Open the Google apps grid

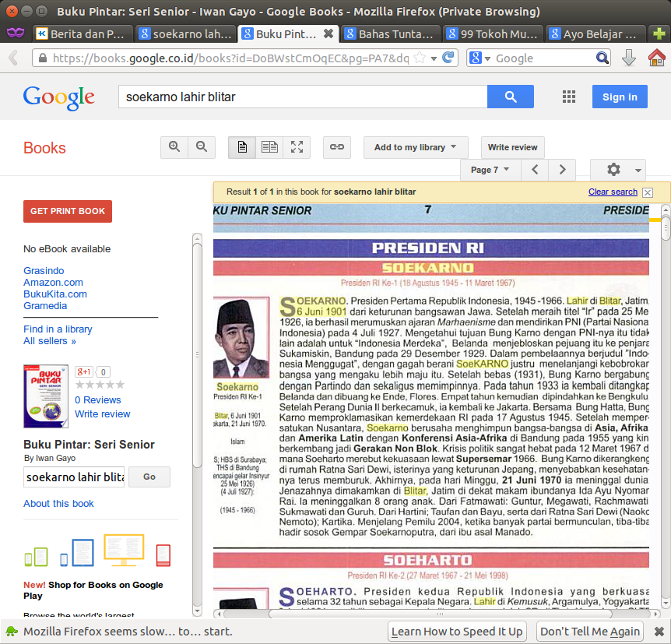tap(569, 97)
